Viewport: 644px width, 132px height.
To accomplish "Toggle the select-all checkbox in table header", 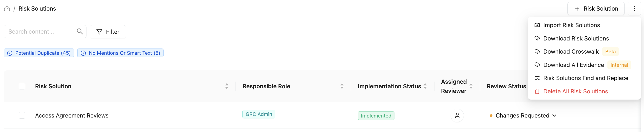I will [22, 86].
